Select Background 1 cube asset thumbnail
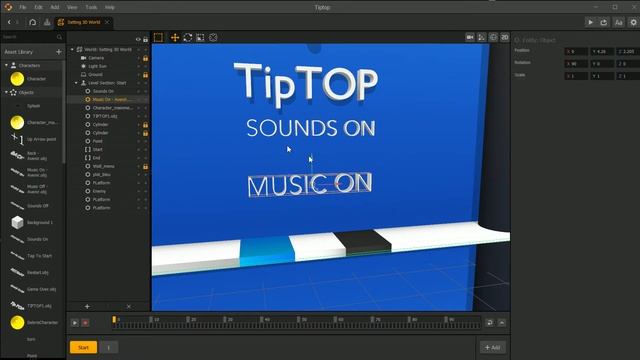 (x=17, y=222)
